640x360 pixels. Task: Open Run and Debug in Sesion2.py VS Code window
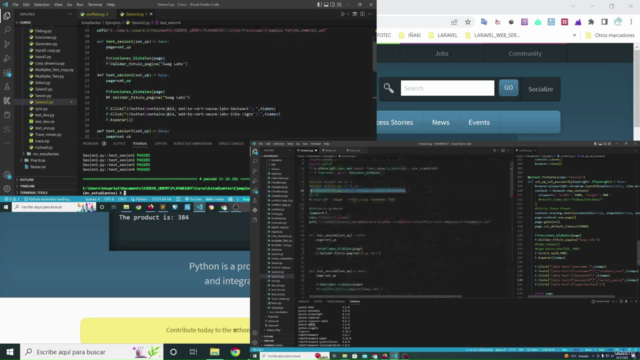(7, 58)
